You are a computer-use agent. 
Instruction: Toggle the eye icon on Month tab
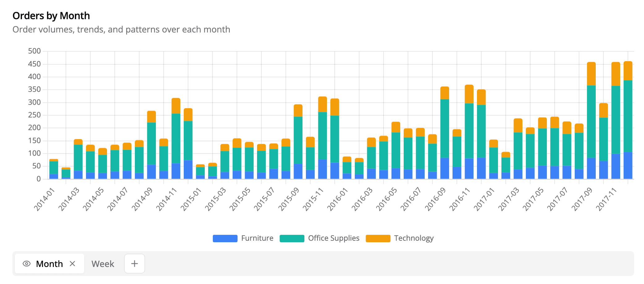click(x=27, y=264)
